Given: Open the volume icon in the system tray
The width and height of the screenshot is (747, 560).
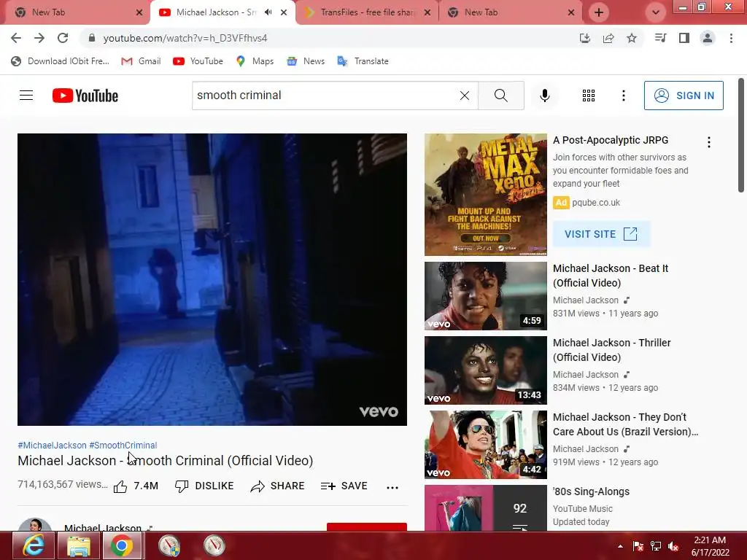Looking at the screenshot, I should tap(673, 546).
